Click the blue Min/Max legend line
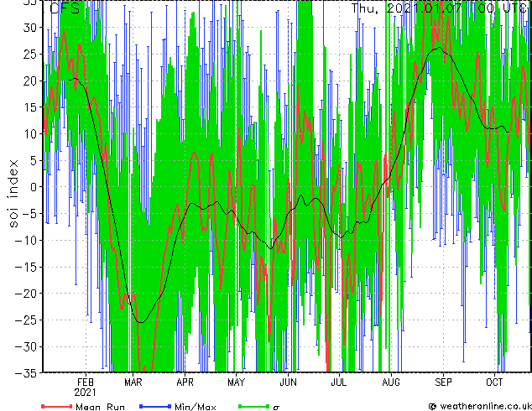The width and height of the screenshot is (532, 411). 155,406
